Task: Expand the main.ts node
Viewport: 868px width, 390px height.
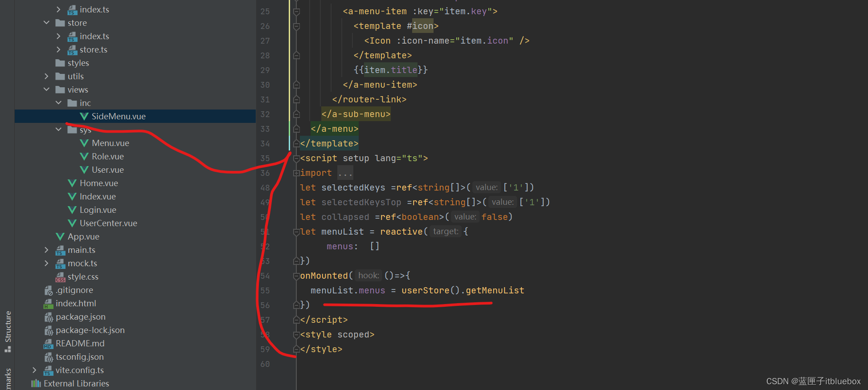Action: tap(46, 250)
